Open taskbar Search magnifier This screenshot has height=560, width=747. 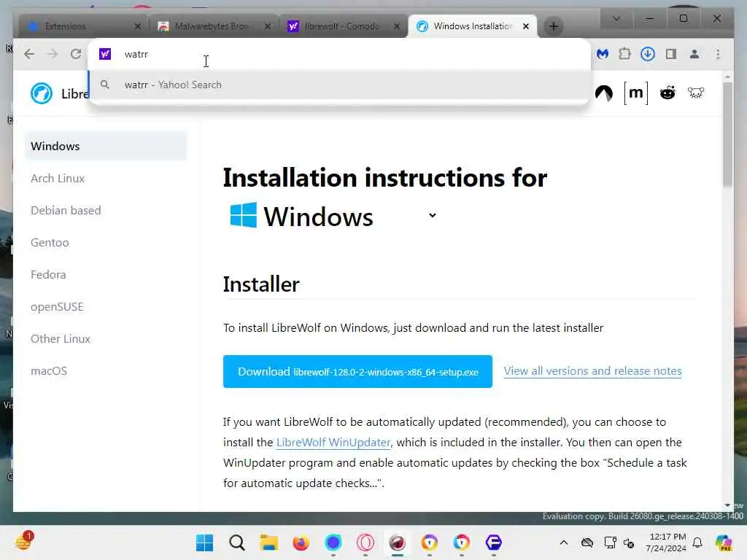coord(237,542)
